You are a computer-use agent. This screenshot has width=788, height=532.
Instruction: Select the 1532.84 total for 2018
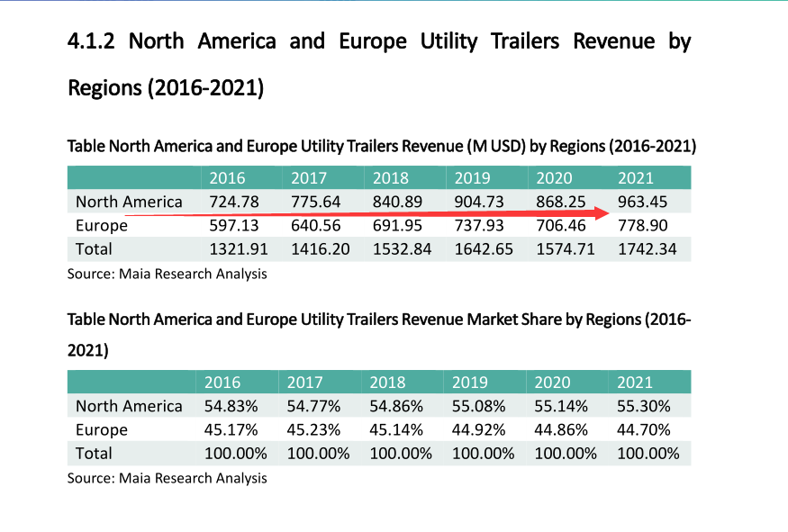pyautogui.click(x=402, y=249)
